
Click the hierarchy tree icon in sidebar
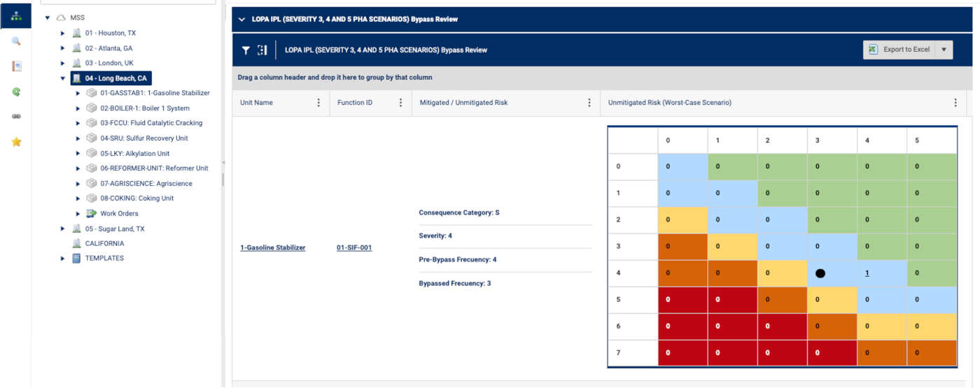(16, 16)
